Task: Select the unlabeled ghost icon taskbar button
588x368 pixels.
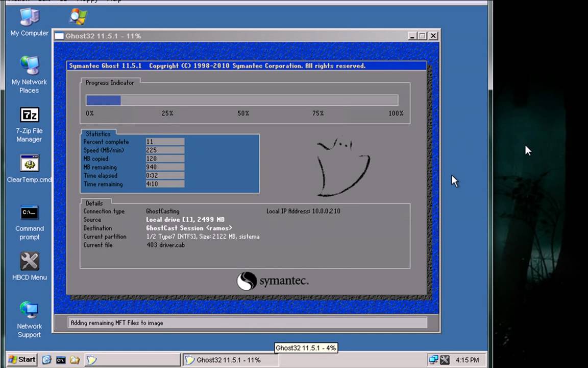Action: click(132, 360)
